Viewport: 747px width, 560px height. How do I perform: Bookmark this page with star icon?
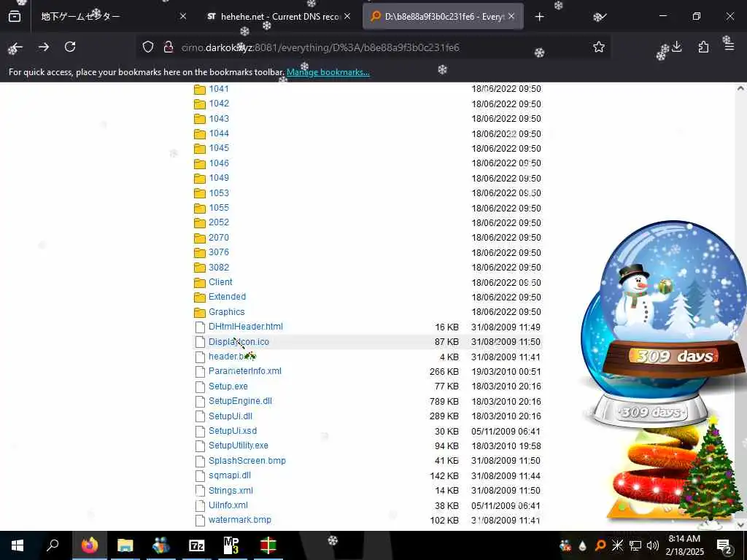point(599,47)
